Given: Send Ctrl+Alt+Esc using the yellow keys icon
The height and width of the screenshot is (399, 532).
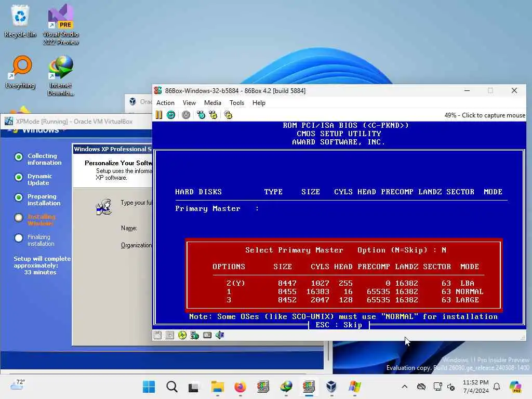Looking at the screenshot, I should click(x=213, y=115).
